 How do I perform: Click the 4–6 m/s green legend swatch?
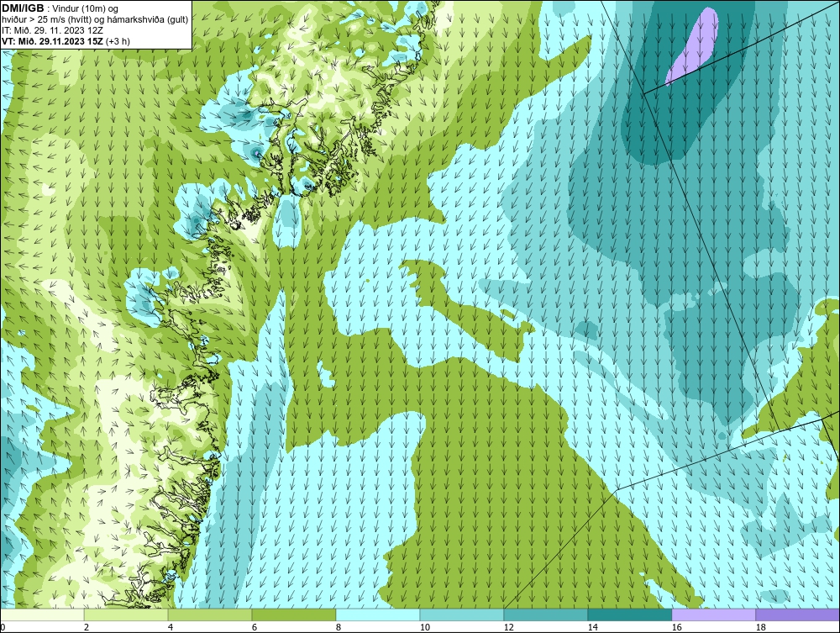coord(210,615)
